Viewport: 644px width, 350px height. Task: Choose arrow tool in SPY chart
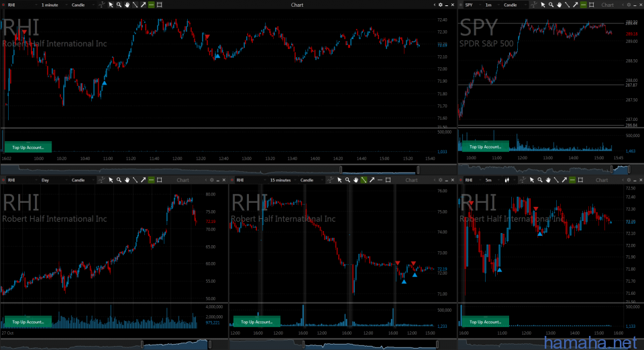point(576,5)
